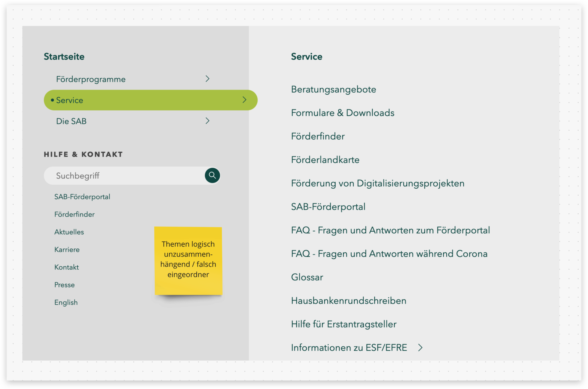This screenshot has width=588, height=389.
Task: Expand Die SAB using its chevron
Action: point(208,121)
